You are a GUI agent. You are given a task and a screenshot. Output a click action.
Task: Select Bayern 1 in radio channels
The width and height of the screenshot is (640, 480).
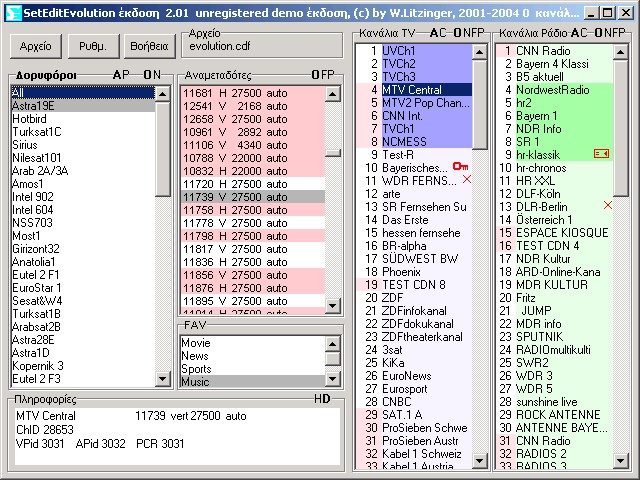(x=538, y=115)
